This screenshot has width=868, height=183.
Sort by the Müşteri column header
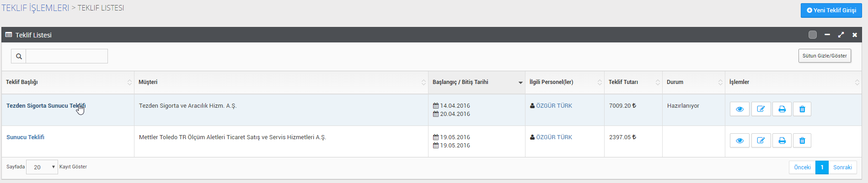pyautogui.click(x=281, y=82)
